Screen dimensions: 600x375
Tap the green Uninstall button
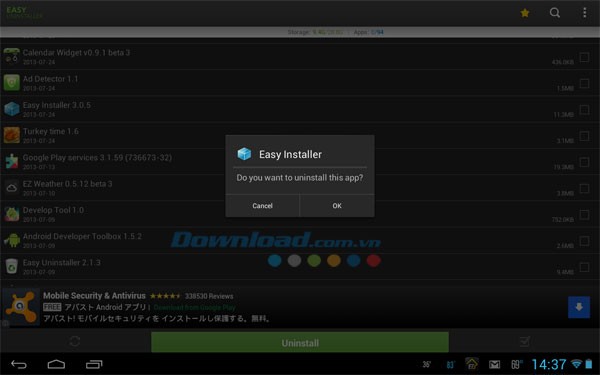coord(300,342)
